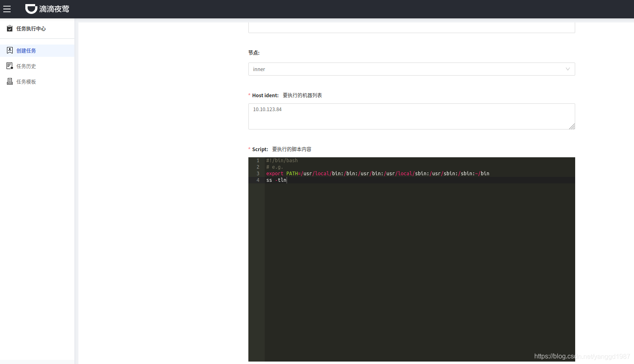Click line number 1 in gutter
Screen dimensions: 634x364
point(258,161)
